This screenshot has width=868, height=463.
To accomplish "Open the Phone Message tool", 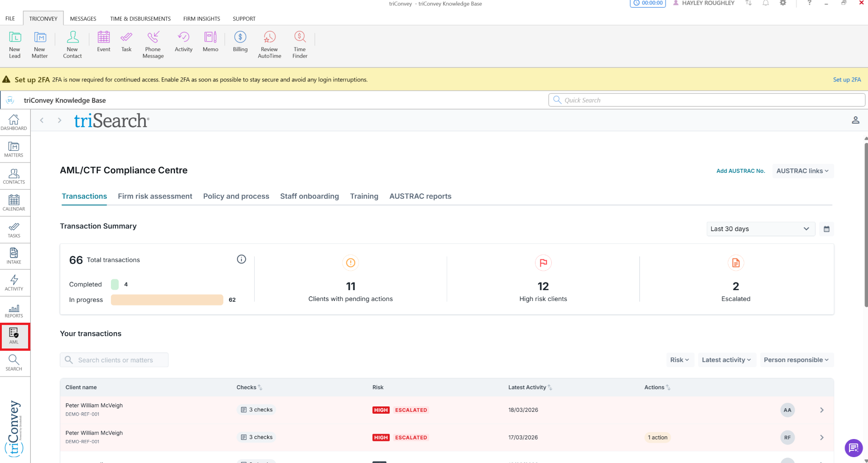I will (153, 44).
